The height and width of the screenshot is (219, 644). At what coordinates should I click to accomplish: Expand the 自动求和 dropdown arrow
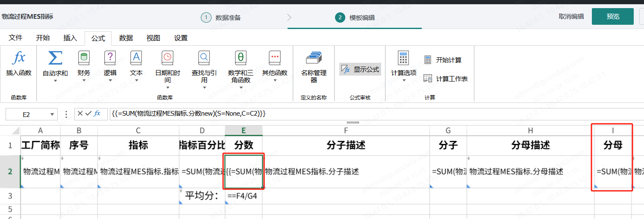(55, 80)
